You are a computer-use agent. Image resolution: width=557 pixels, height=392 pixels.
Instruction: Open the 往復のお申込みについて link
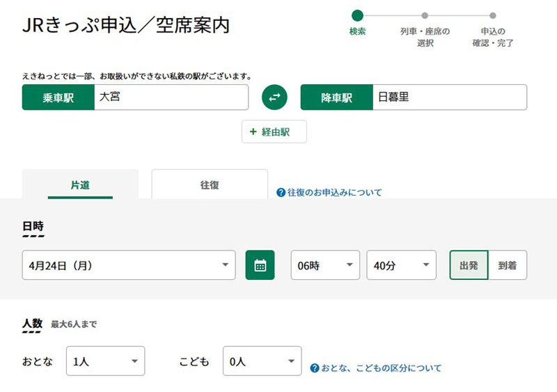tap(334, 193)
